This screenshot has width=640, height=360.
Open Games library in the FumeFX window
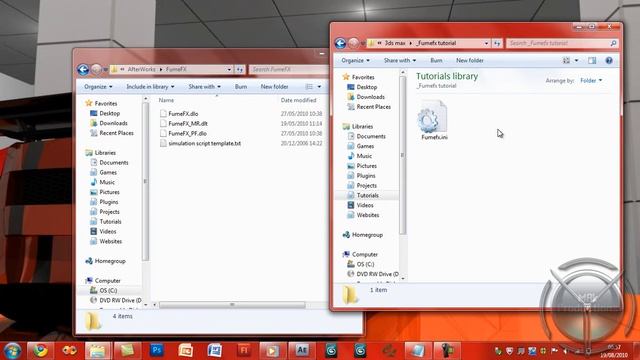pyautogui.click(x=104, y=172)
